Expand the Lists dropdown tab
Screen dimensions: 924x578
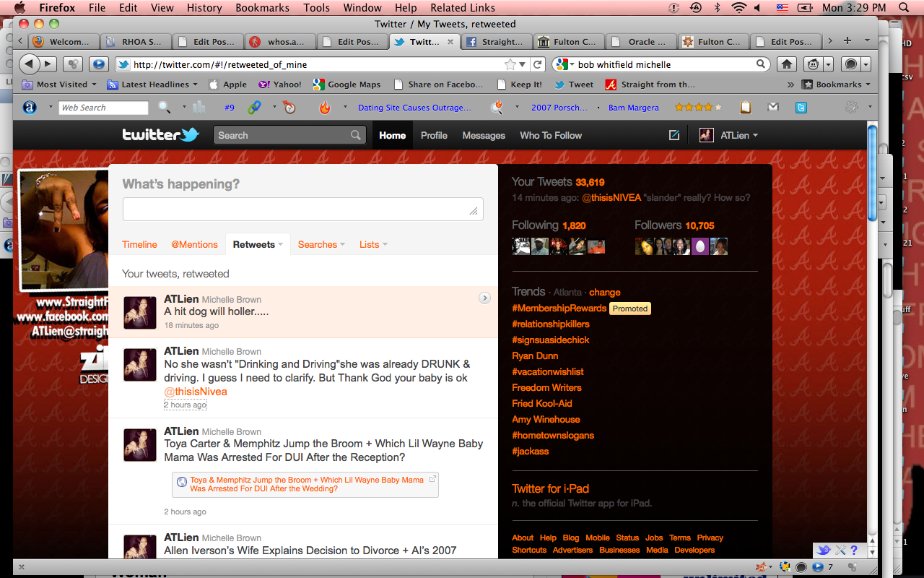(x=373, y=244)
